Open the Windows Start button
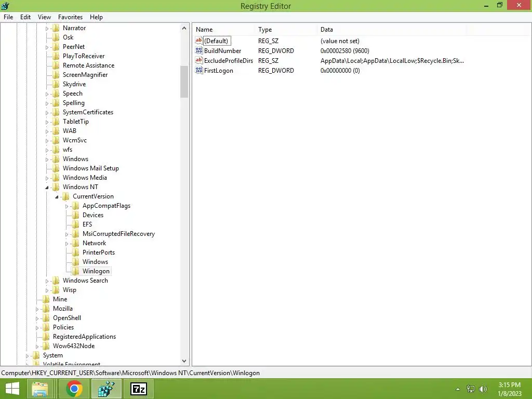Image resolution: width=532 pixels, height=399 pixels. click(x=12, y=389)
